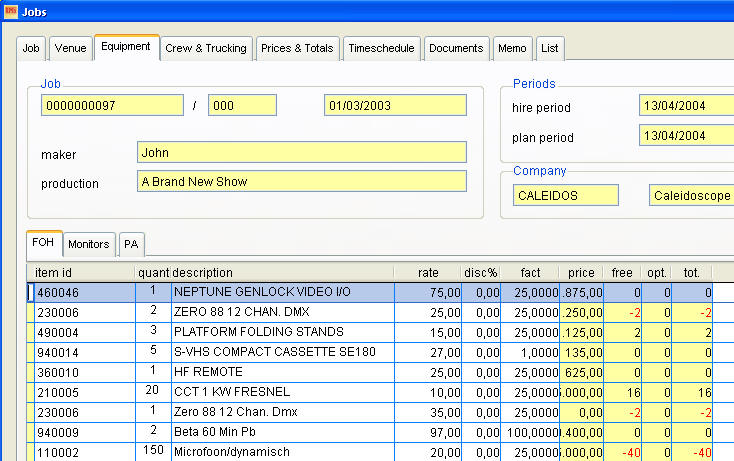Click the maker field containing John

tap(302, 153)
